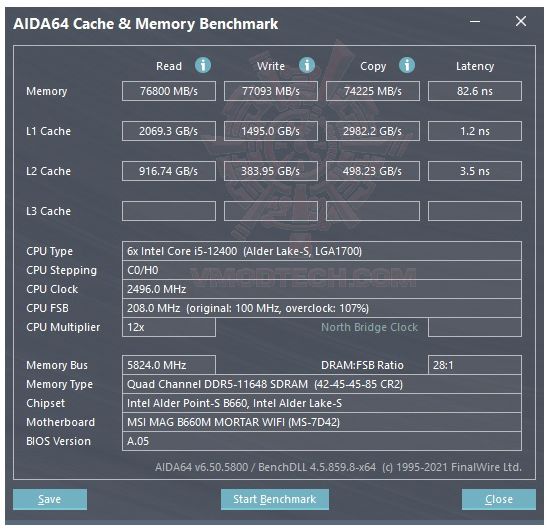Select Chipset Intel Alder Point-S B660 field
The width and height of the screenshot is (550, 532).
click(x=322, y=403)
